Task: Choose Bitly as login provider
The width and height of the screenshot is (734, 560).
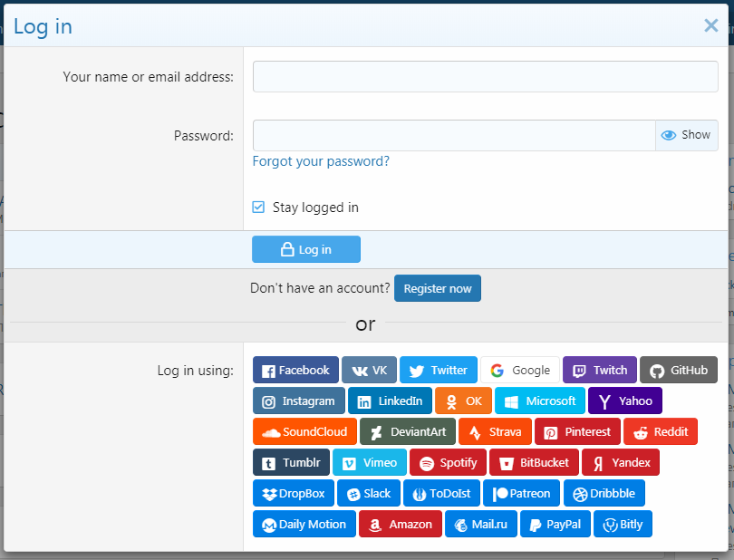Action: click(x=623, y=524)
